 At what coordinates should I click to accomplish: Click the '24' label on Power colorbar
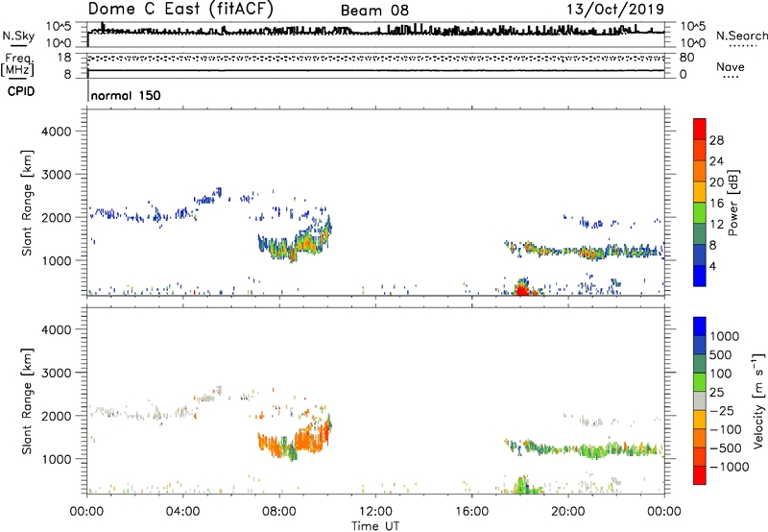click(x=716, y=161)
